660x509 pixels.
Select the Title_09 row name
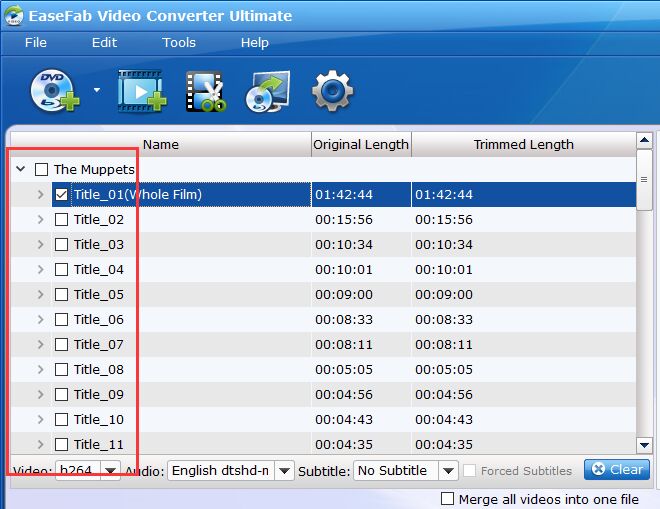99,394
